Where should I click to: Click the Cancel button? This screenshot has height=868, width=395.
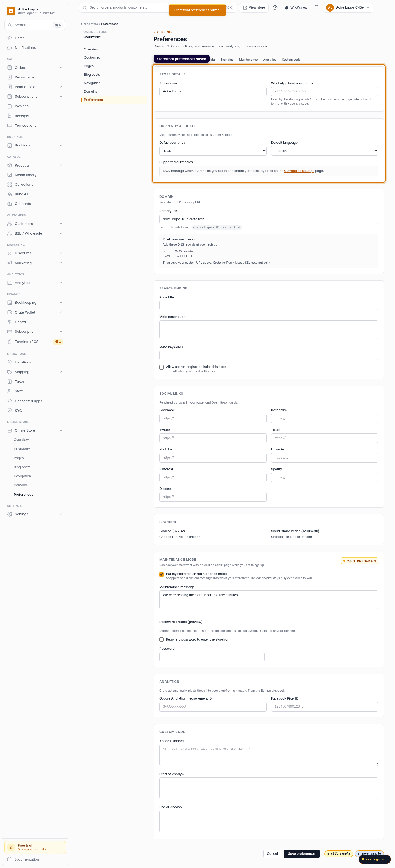pyautogui.click(x=272, y=853)
